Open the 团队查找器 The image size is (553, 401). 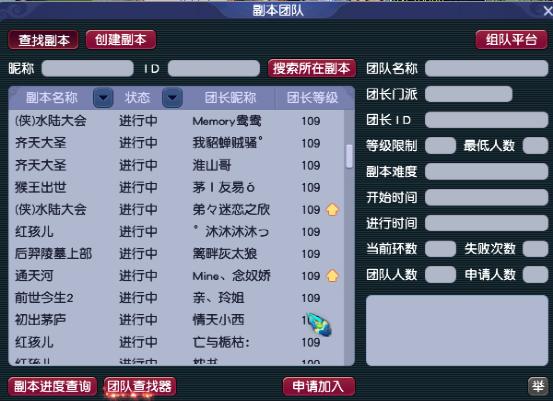coord(140,387)
